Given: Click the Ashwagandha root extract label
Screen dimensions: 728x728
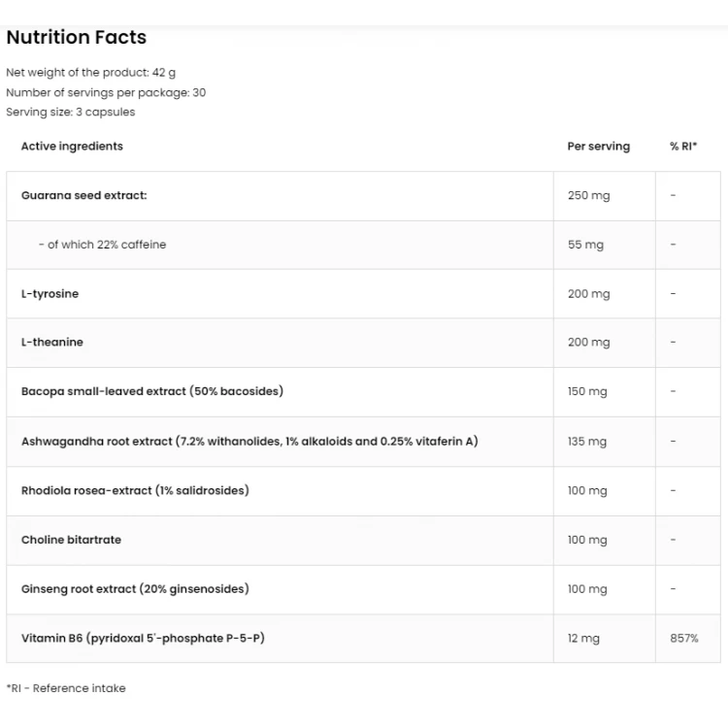Looking at the screenshot, I should tap(249, 441).
